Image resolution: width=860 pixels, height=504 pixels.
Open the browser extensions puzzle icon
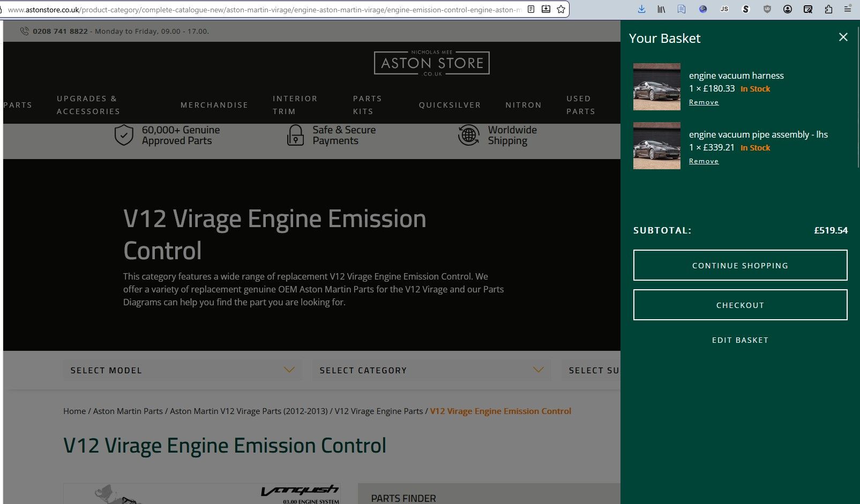(x=828, y=9)
